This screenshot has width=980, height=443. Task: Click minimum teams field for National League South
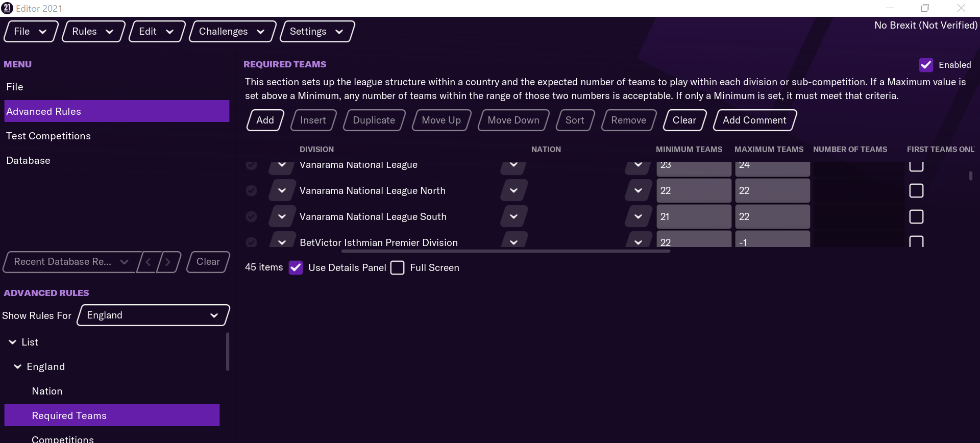(x=693, y=217)
